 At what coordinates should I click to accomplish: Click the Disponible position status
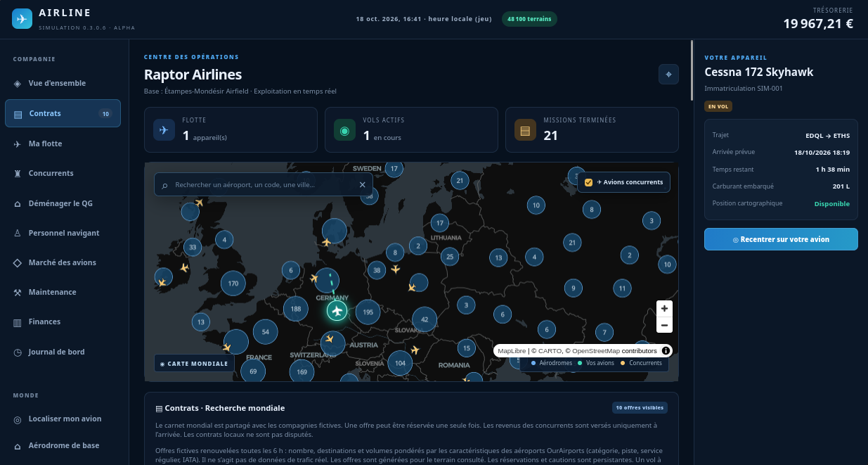coord(832,203)
